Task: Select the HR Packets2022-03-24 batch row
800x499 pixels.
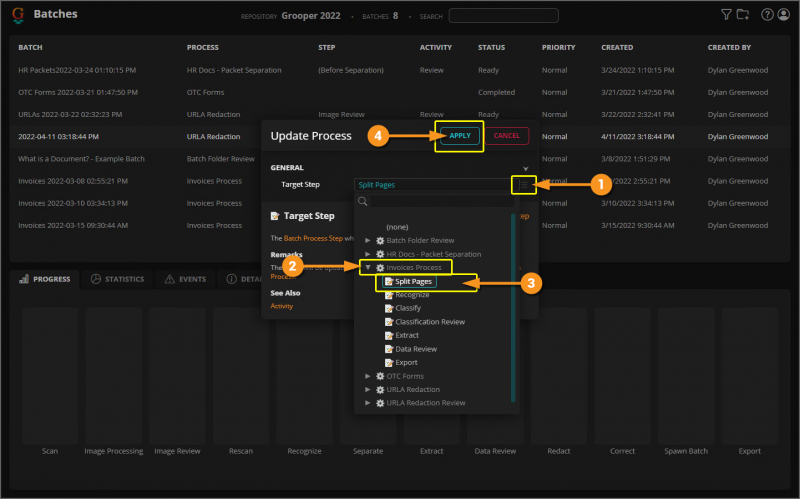Action: 399,70
